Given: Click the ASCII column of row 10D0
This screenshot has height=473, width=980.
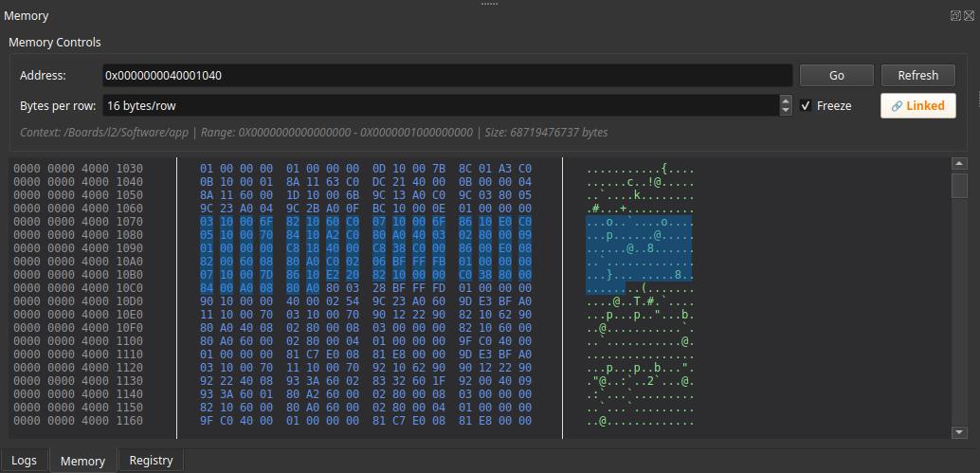Looking at the screenshot, I should (641, 300).
